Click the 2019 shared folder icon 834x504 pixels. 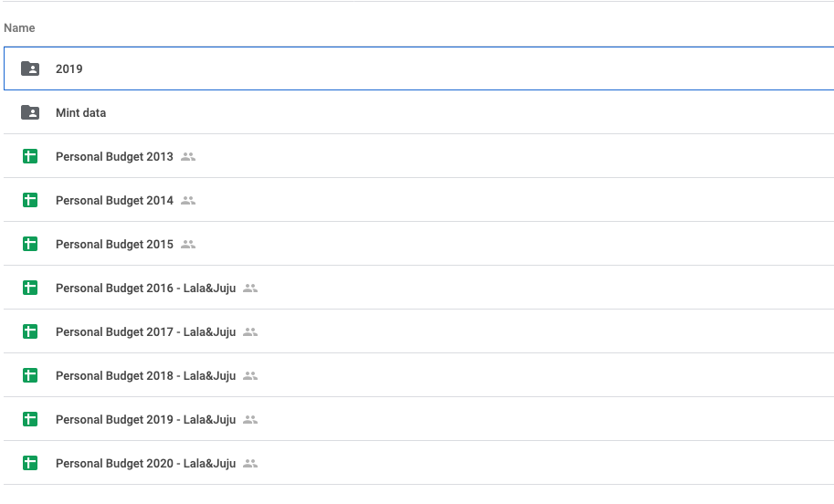pos(30,68)
